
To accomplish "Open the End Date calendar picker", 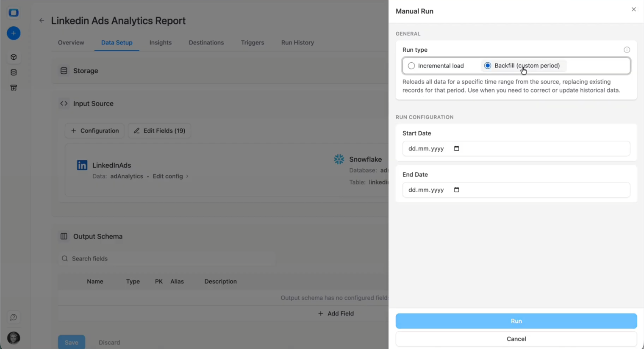I will click(456, 190).
